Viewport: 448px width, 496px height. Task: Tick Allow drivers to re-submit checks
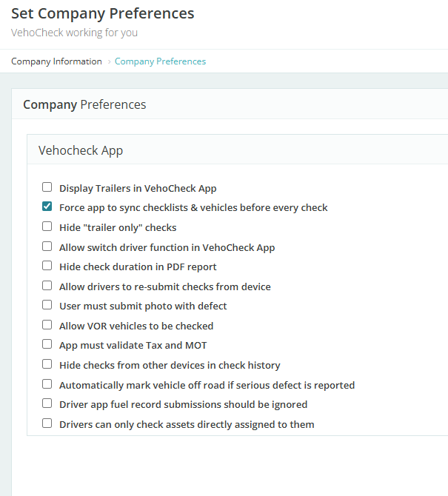point(47,286)
